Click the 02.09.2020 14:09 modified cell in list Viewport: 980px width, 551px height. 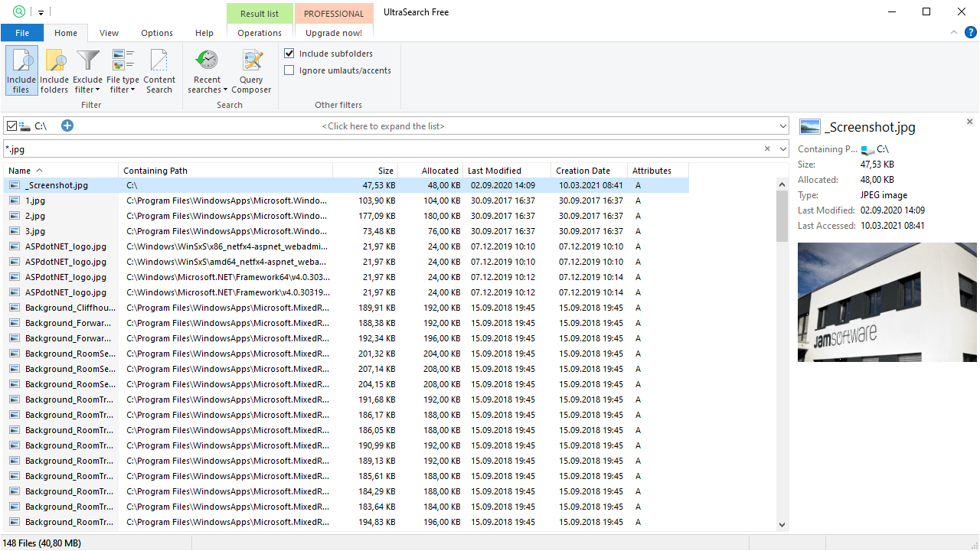coord(503,185)
